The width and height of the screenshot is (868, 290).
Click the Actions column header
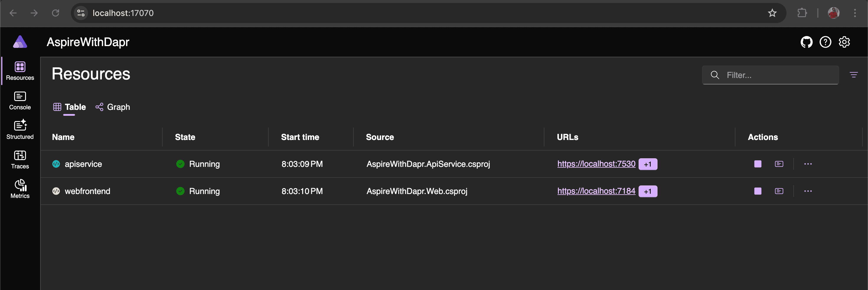[x=763, y=137]
